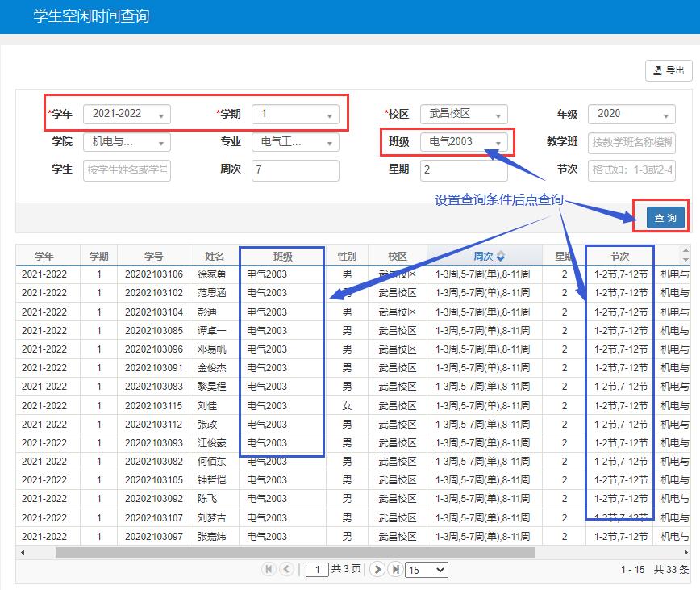This screenshot has height=590, width=700.
Task: Click the right arrow of horizontal scrollbar
Action: 686,553
